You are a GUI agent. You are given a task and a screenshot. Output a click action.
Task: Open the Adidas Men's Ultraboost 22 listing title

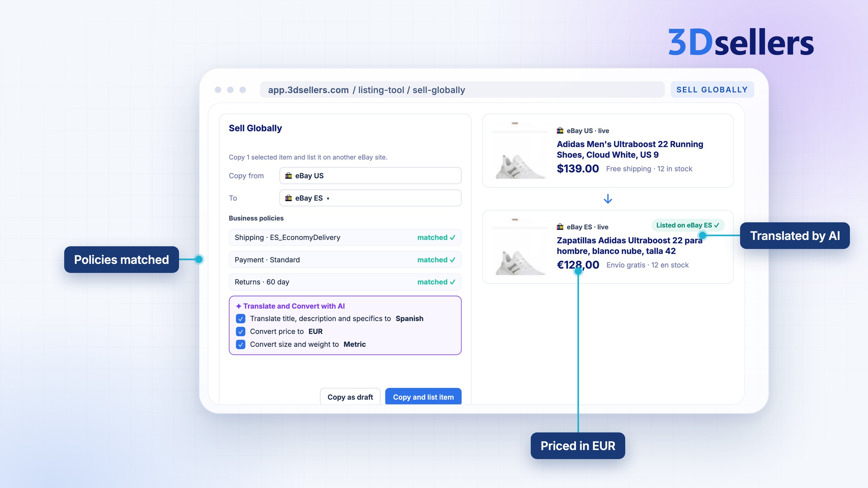click(x=630, y=149)
